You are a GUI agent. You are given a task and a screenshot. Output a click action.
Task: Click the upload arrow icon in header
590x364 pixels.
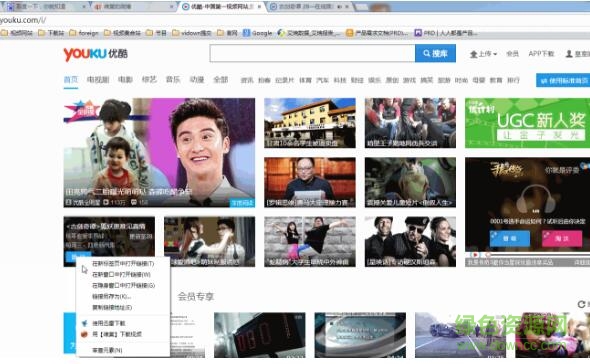tap(473, 54)
